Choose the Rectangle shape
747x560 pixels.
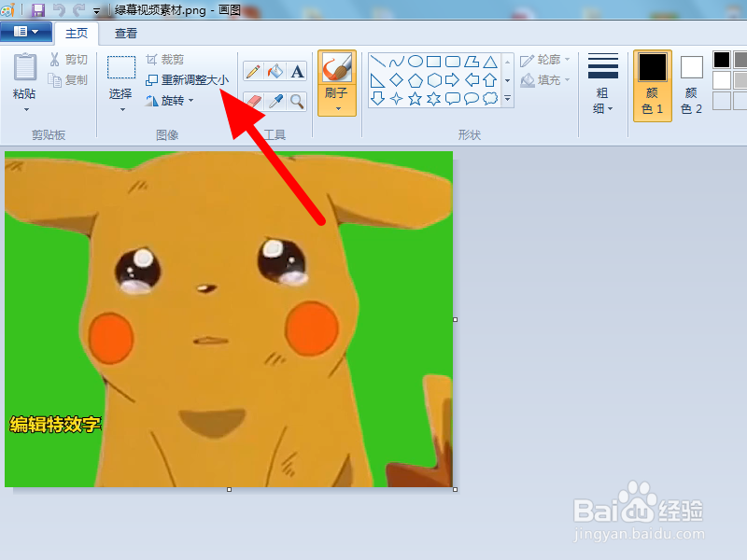click(433, 62)
